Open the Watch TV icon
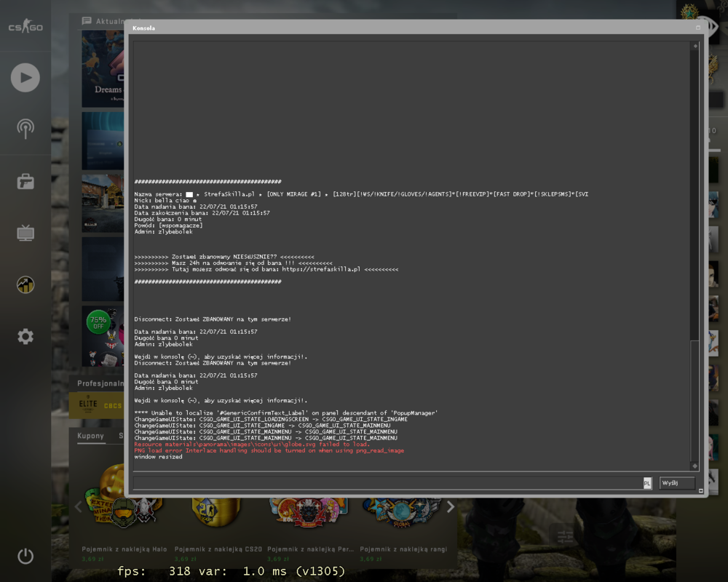728x582 pixels. pos(25,233)
